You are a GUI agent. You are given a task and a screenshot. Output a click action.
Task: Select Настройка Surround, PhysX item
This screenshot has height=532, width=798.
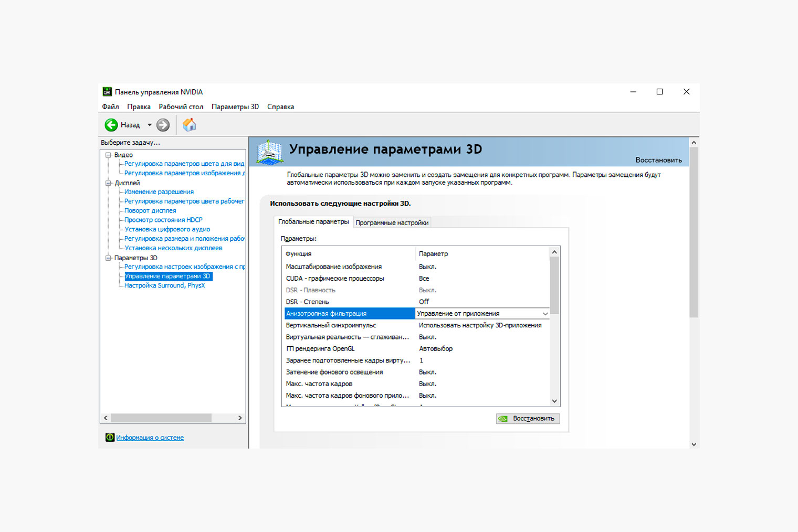click(x=164, y=285)
